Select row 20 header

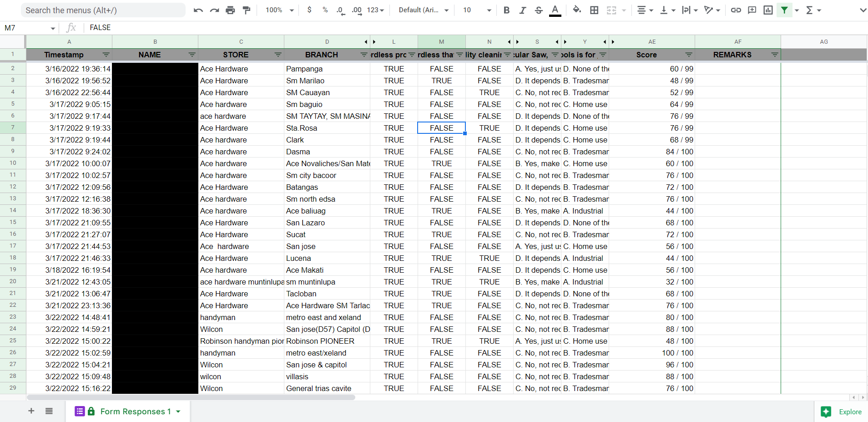click(13, 281)
